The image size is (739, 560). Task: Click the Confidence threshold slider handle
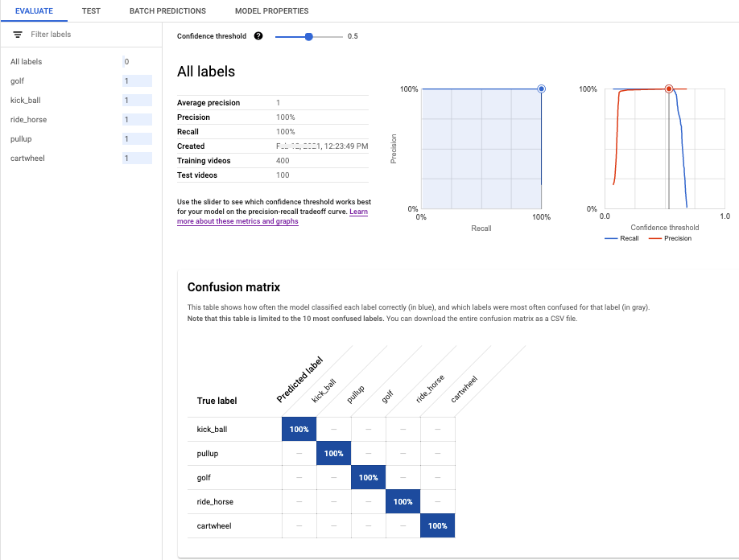pos(308,36)
